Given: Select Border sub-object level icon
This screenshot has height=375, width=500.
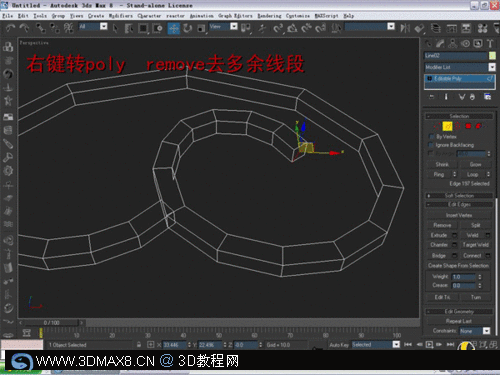Looking at the screenshot, I should [x=458, y=126].
